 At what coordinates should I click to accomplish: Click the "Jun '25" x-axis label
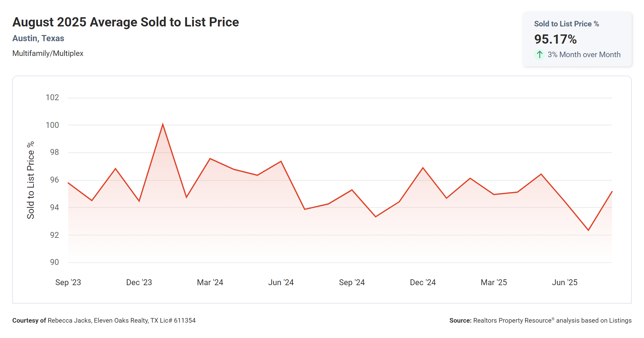[564, 282]
